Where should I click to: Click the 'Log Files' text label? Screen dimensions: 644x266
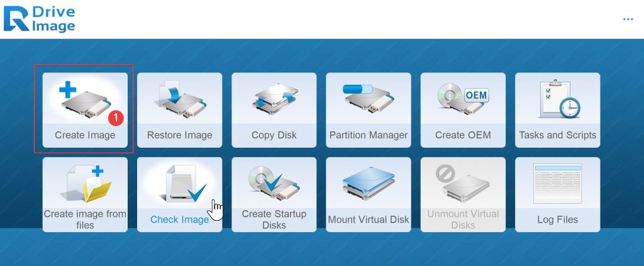tap(557, 219)
